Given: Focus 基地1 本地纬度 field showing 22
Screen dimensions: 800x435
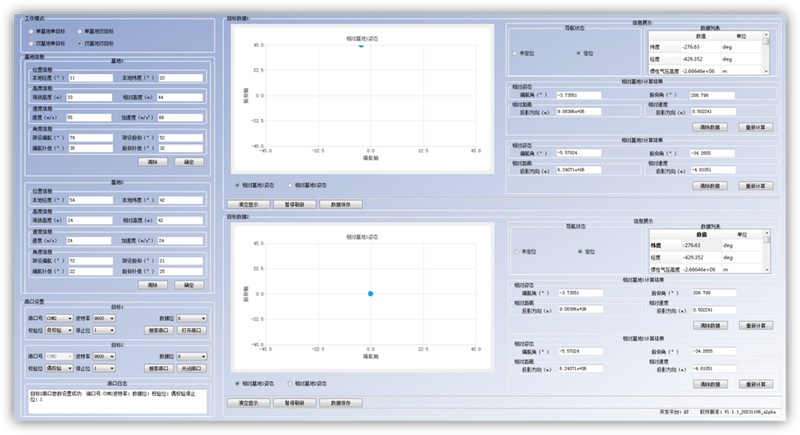Looking at the screenshot, I should coord(181,78).
